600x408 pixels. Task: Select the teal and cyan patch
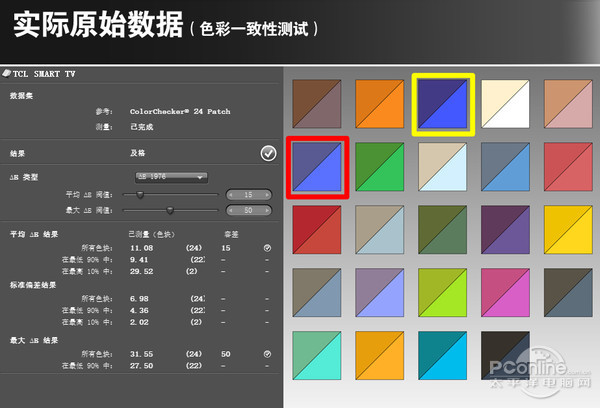point(442,356)
